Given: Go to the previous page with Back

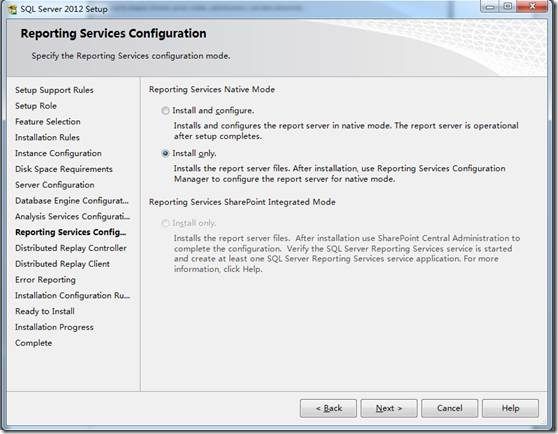Looking at the screenshot, I should coord(328,408).
